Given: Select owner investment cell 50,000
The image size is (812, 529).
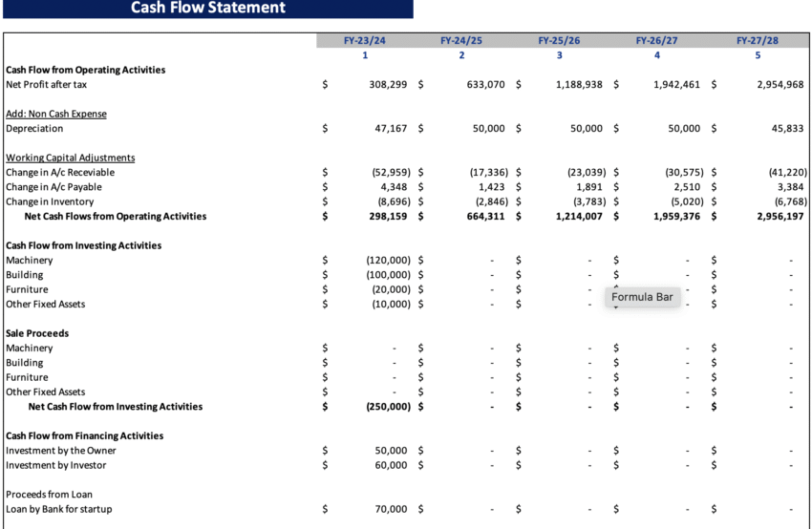Looking at the screenshot, I should (391, 451).
